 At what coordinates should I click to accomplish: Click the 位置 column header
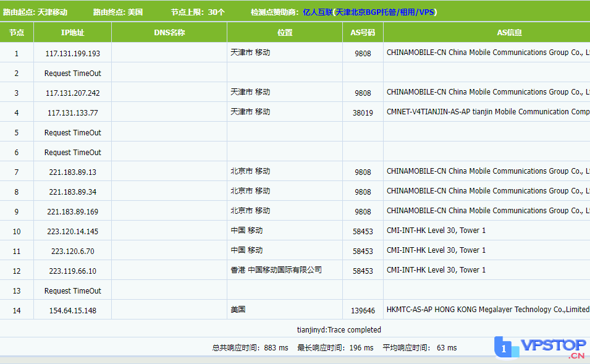coord(285,33)
